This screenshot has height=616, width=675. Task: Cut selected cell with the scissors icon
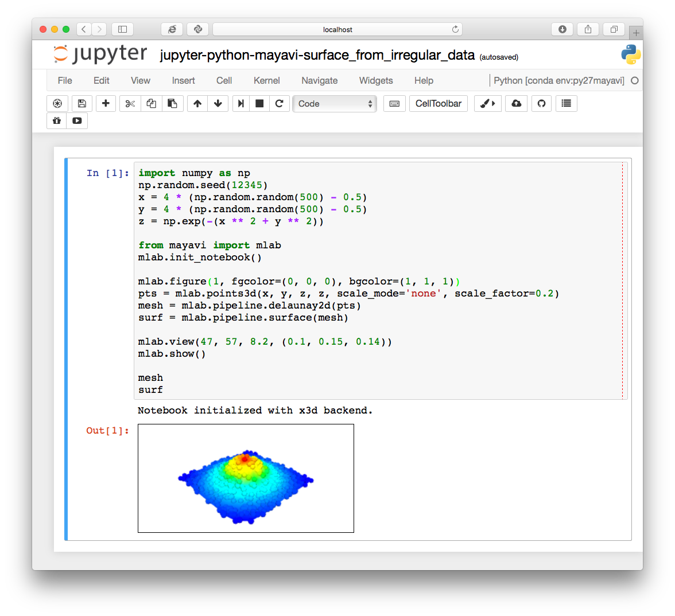130,104
